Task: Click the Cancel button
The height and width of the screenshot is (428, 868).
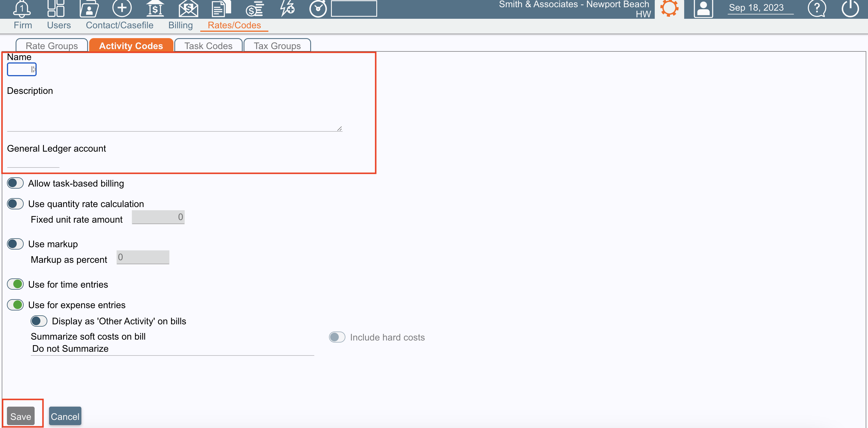Action: tap(65, 416)
